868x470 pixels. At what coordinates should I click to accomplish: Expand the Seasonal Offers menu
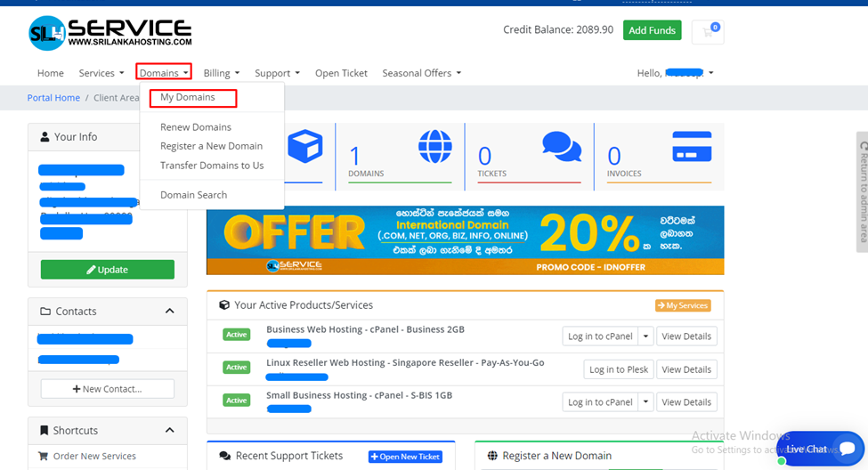421,73
